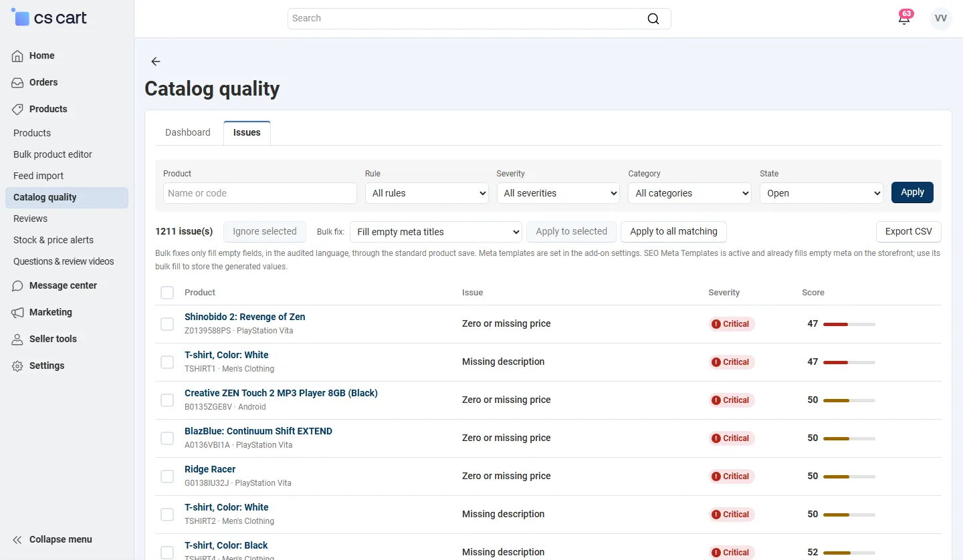Click the Issue column header
Image resolution: width=963 pixels, height=560 pixels.
pos(472,293)
